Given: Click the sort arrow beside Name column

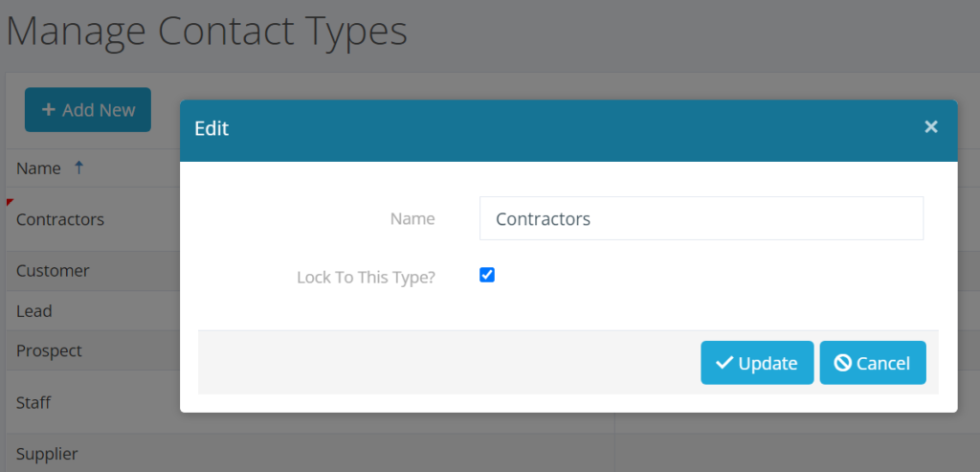Looking at the screenshot, I should tap(78, 168).
